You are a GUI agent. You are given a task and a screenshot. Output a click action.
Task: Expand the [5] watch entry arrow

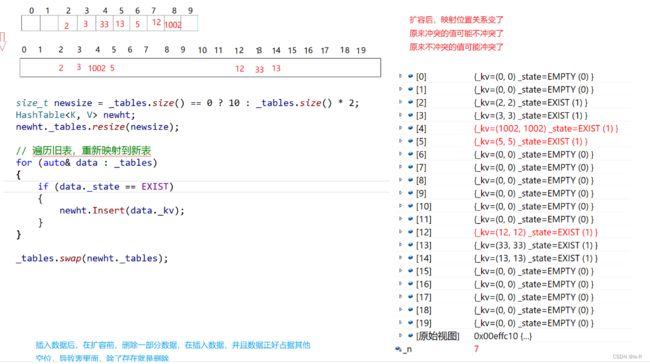400,141
